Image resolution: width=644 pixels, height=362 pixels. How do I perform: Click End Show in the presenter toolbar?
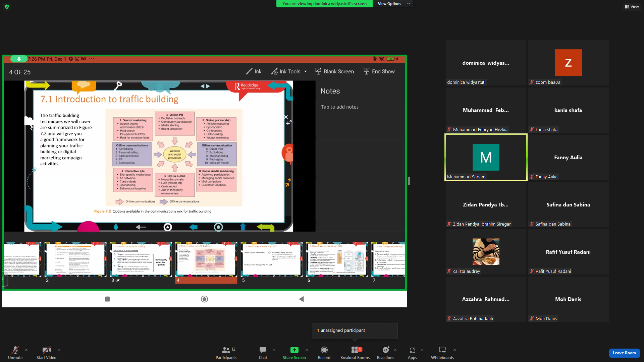(x=379, y=71)
